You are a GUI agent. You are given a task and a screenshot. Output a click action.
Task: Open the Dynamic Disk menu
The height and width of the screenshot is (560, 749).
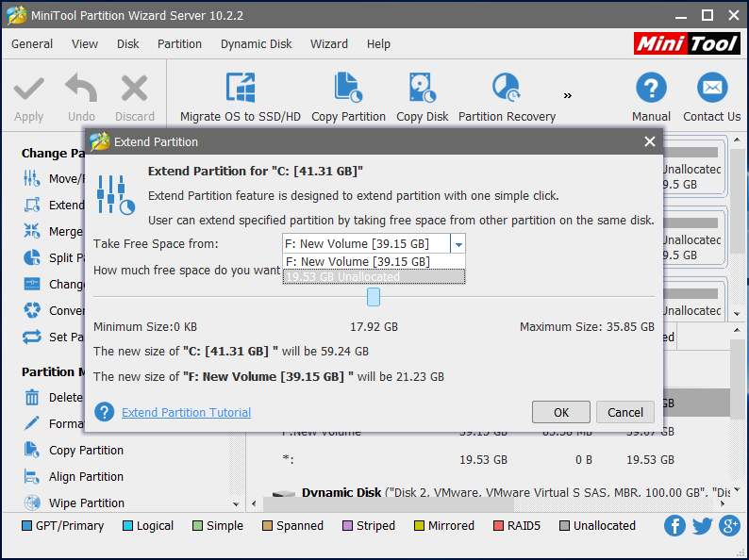click(256, 44)
